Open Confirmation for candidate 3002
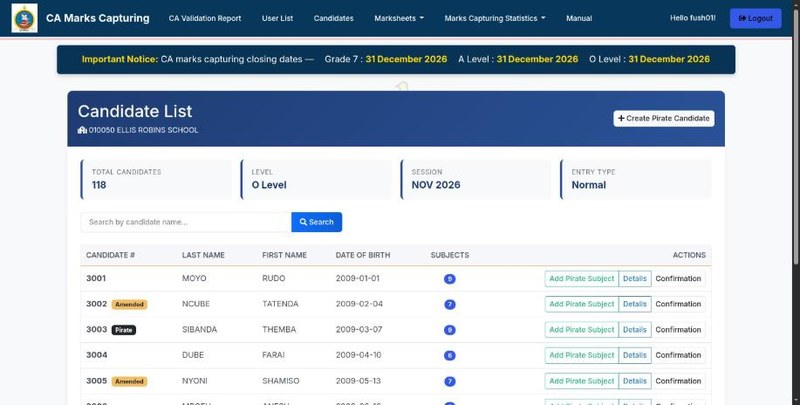The height and width of the screenshot is (405, 800). (x=678, y=304)
